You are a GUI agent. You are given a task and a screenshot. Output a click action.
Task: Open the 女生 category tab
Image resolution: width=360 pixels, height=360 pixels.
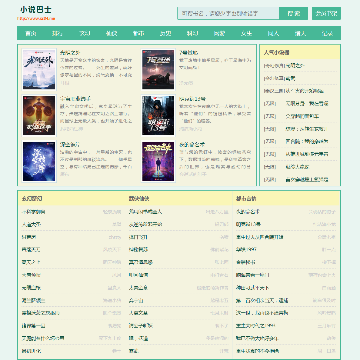point(246,33)
